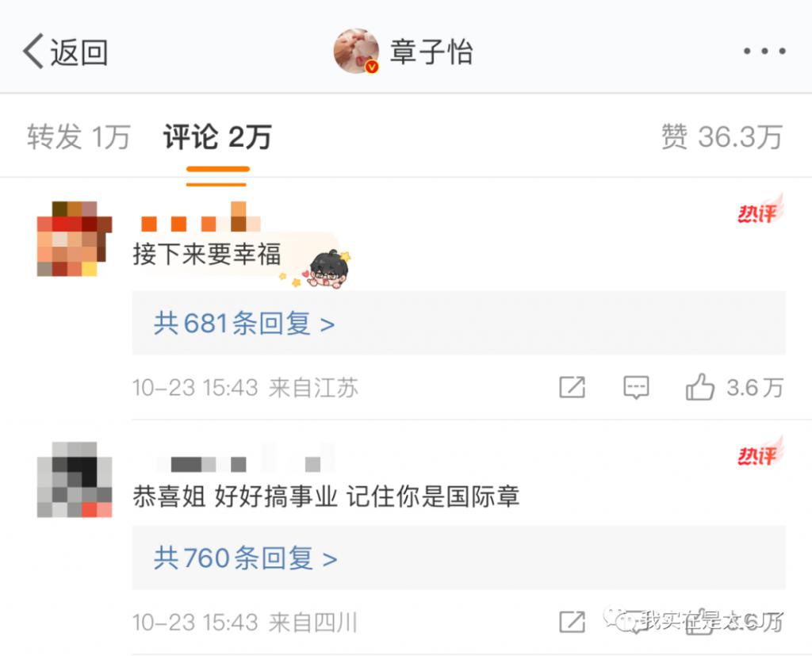Select the 评论 2万 tab
Viewport: 812px width, 656px height.
(x=217, y=136)
